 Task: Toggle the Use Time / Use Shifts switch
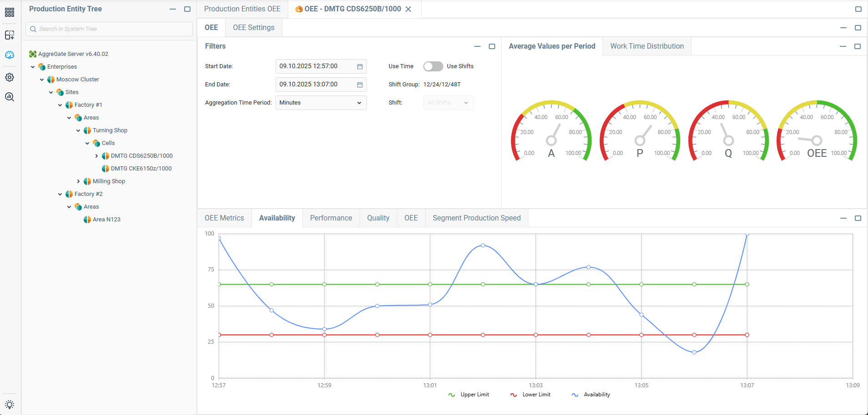(x=433, y=66)
